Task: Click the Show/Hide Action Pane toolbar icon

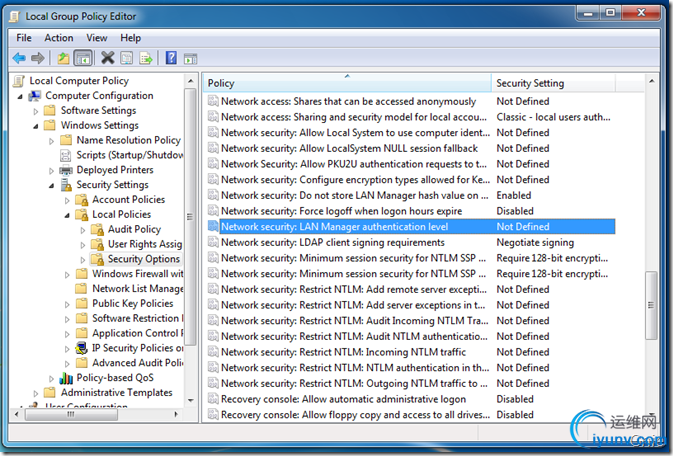Action: click(190, 58)
